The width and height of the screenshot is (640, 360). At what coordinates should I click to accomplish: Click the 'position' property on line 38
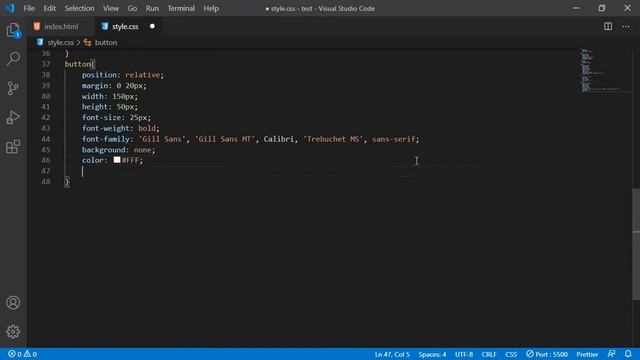tap(99, 75)
